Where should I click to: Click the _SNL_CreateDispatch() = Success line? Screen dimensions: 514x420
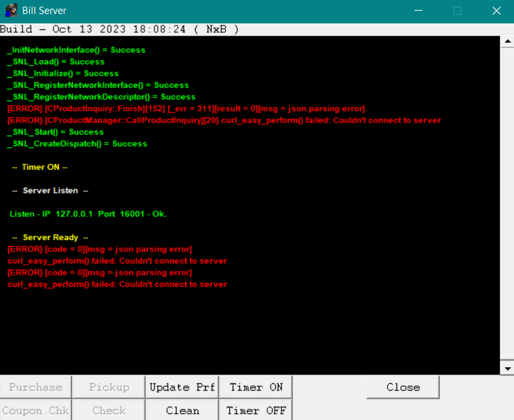(x=77, y=144)
